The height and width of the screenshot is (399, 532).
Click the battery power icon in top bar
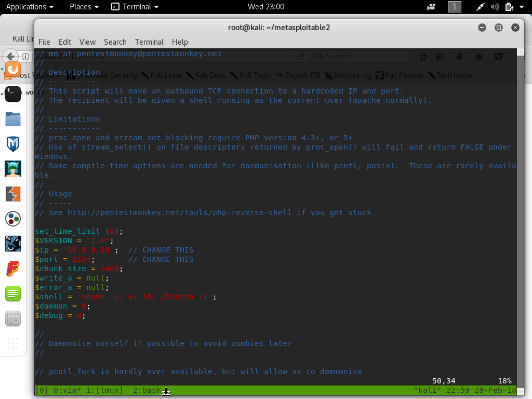point(509,7)
